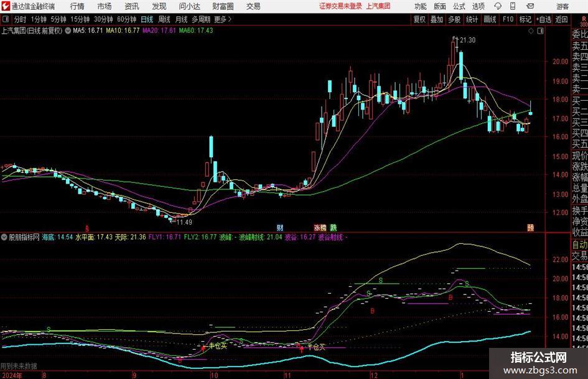Click the 跌 event marker

[x=334, y=227]
